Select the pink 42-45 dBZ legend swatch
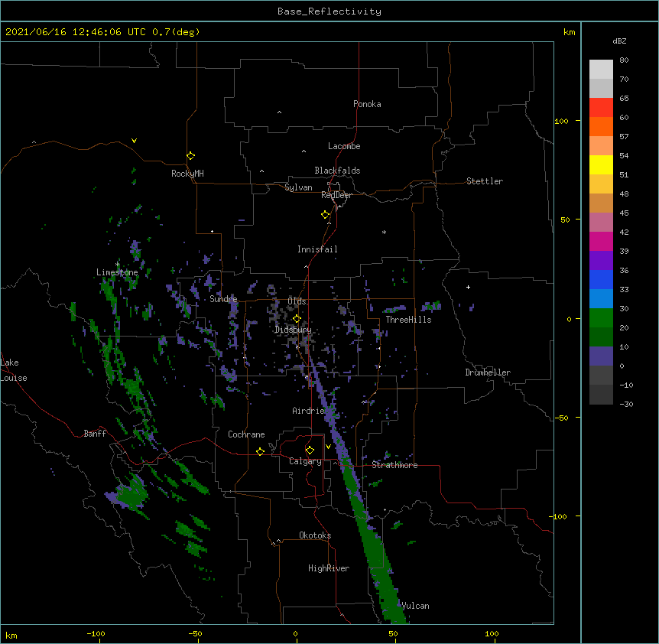The image size is (659, 644). (601, 222)
